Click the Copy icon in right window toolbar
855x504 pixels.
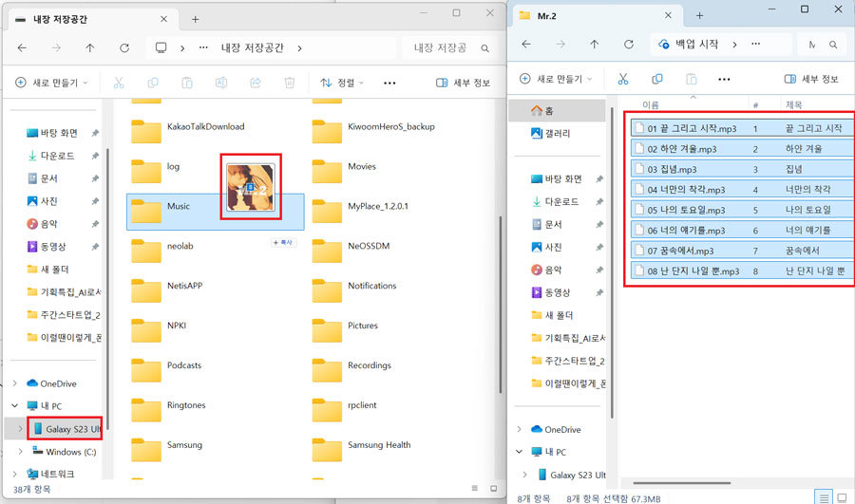[657, 79]
